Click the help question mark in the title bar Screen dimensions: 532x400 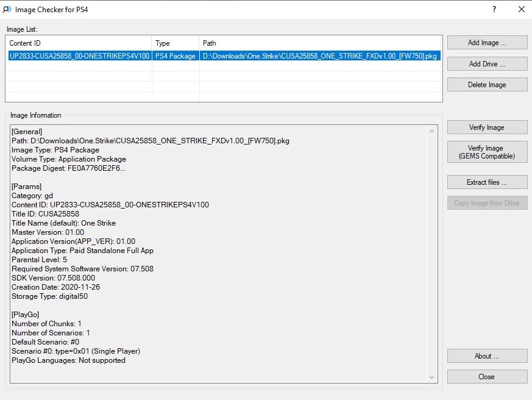[494, 10]
